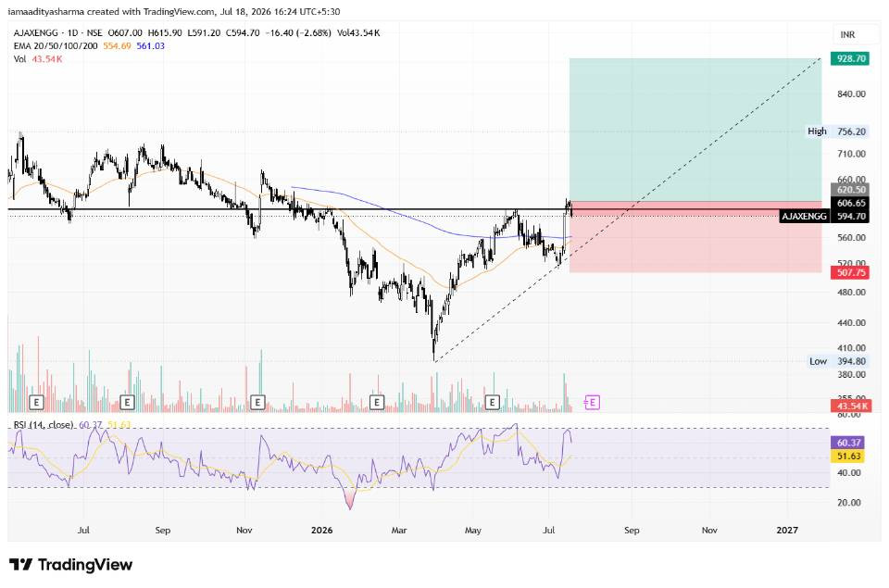Image resolution: width=889 pixels, height=588 pixels.
Task: Click the blue EMA value 561.03
Action: (150, 46)
